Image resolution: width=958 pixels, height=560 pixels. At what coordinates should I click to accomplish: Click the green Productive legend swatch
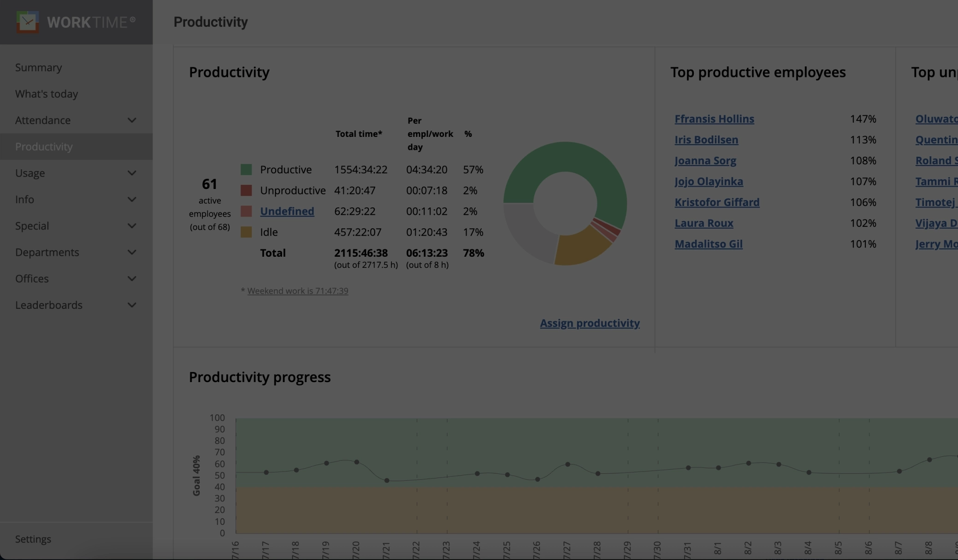tap(246, 170)
